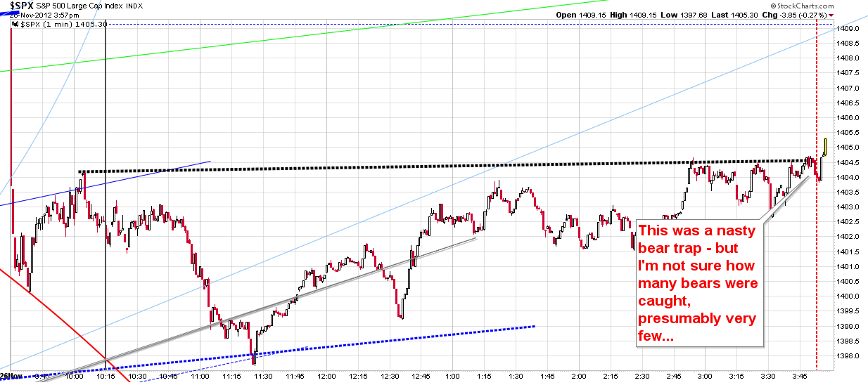Click the 11:30 time axis label
This screenshot has height=385, width=868.
pyautogui.click(x=262, y=377)
